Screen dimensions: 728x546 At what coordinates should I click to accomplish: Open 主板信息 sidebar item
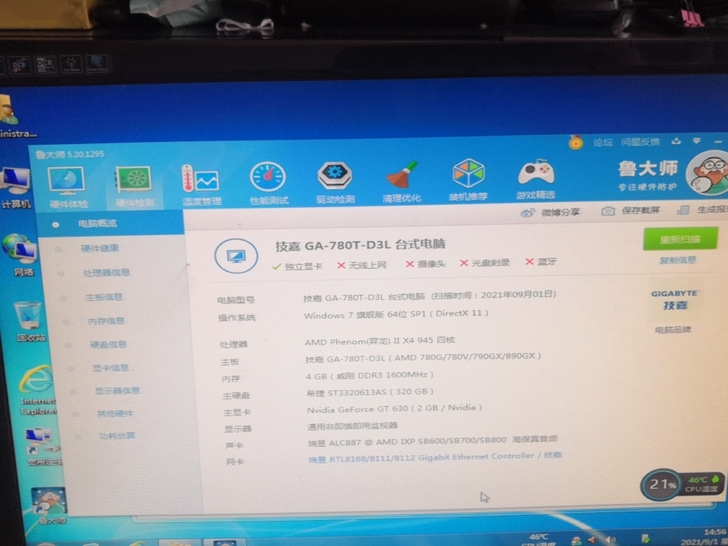click(x=104, y=297)
